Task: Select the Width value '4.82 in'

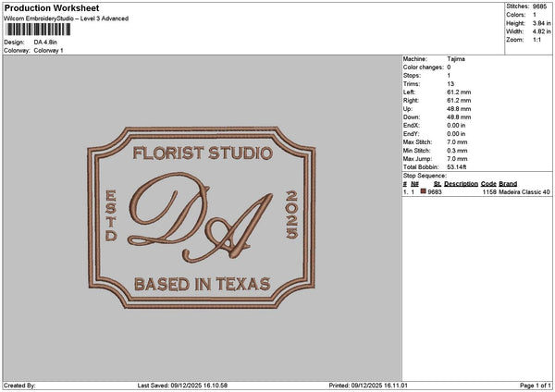Action: [x=541, y=31]
